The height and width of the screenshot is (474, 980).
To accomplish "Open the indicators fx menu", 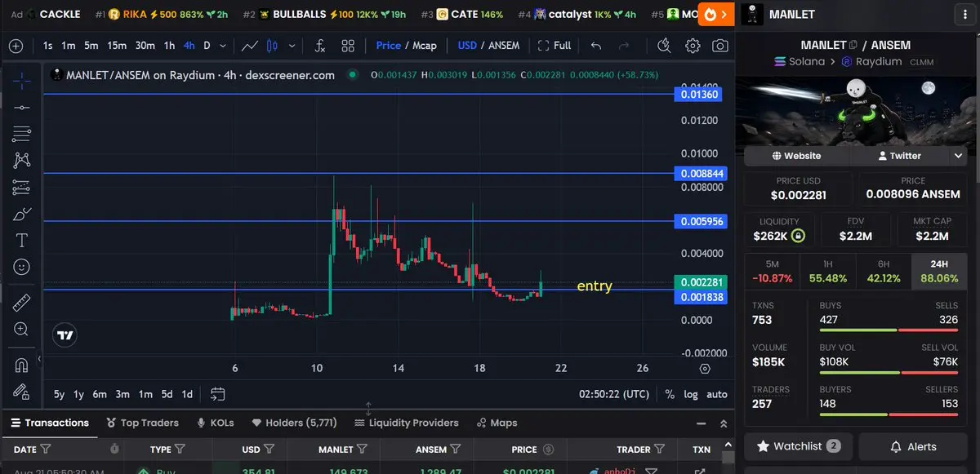I will [x=320, y=46].
